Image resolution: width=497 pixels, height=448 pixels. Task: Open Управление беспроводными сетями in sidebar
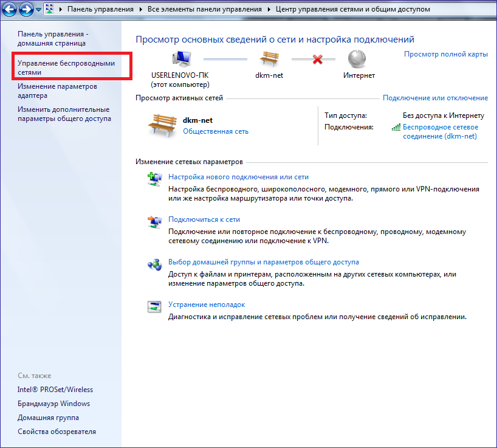[x=66, y=67]
